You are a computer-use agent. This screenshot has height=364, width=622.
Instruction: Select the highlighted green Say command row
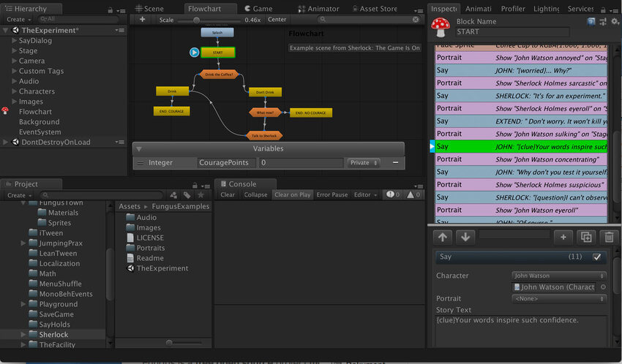(x=521, y=147)
